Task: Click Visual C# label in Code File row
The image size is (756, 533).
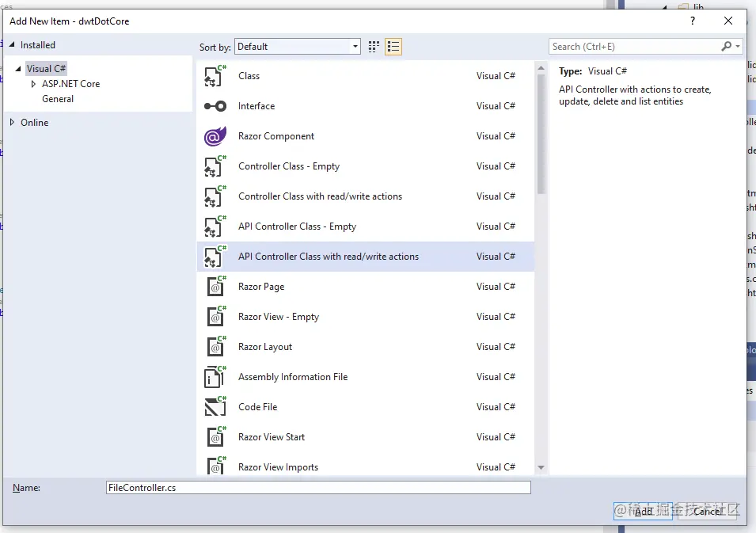Action: tap(496, 407)
